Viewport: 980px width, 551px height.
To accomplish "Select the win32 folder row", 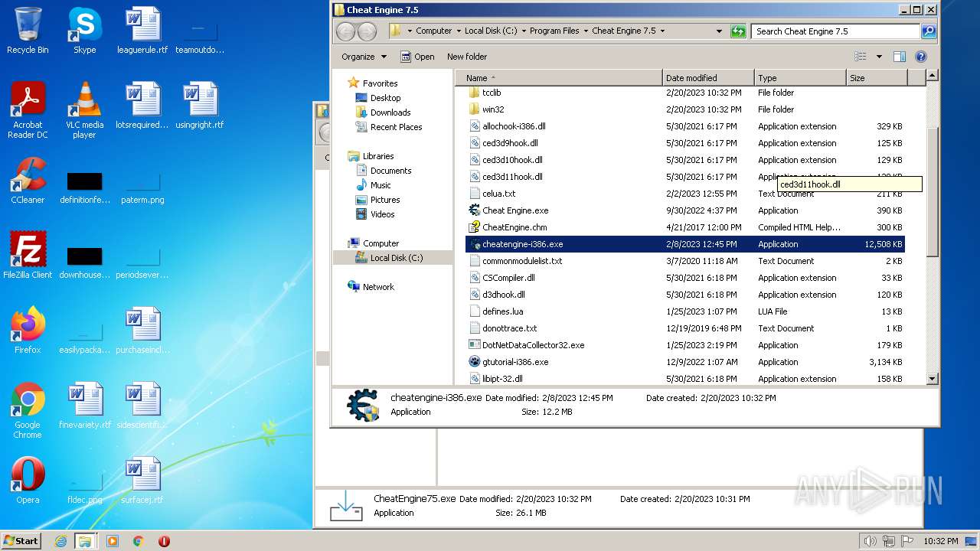I will coord(685,109).
